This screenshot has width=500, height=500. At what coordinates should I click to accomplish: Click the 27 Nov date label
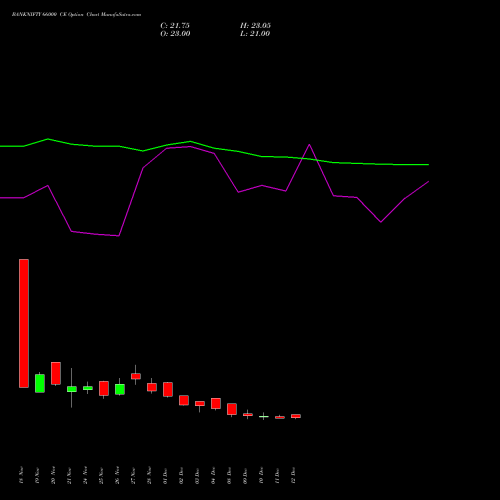133,475
